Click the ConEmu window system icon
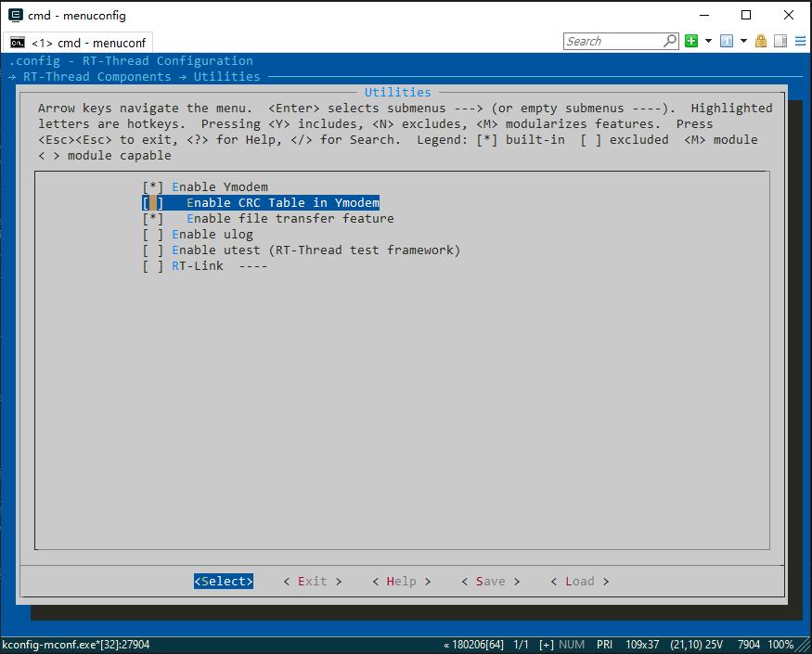The height and width of the screenshot is (654, 812). click(x=16, y=15)
